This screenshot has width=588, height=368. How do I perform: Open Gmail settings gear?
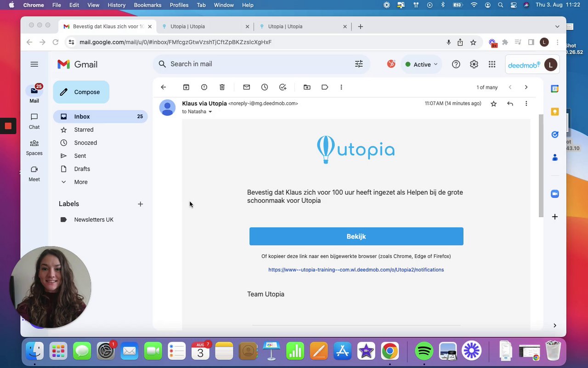pos(474,64)
